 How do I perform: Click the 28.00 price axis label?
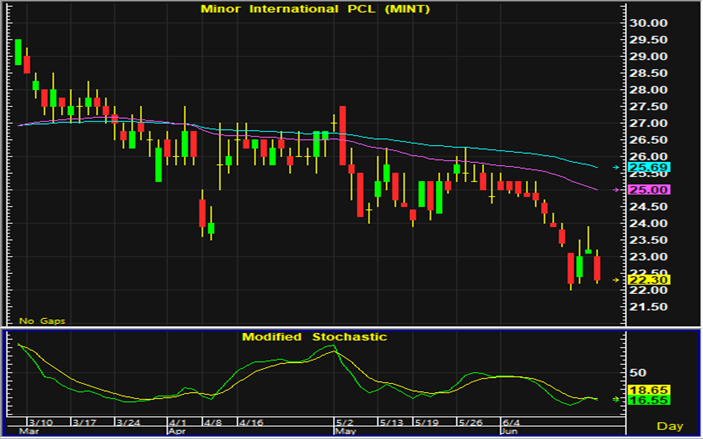pyautogui.click(x=648, y=90)
